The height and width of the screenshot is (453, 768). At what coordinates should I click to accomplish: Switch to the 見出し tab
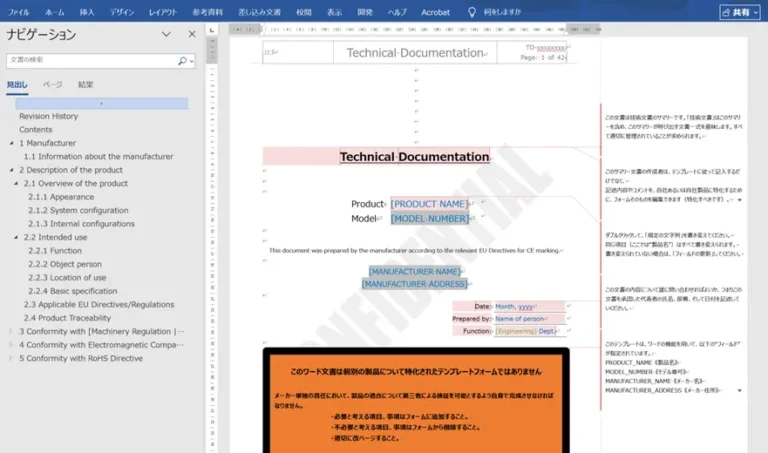[17, 85]
